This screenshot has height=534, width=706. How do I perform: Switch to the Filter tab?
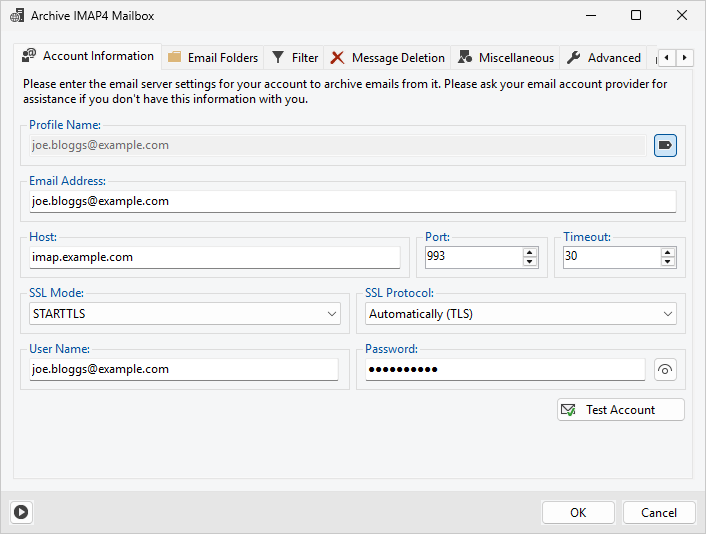pos(295,58)
